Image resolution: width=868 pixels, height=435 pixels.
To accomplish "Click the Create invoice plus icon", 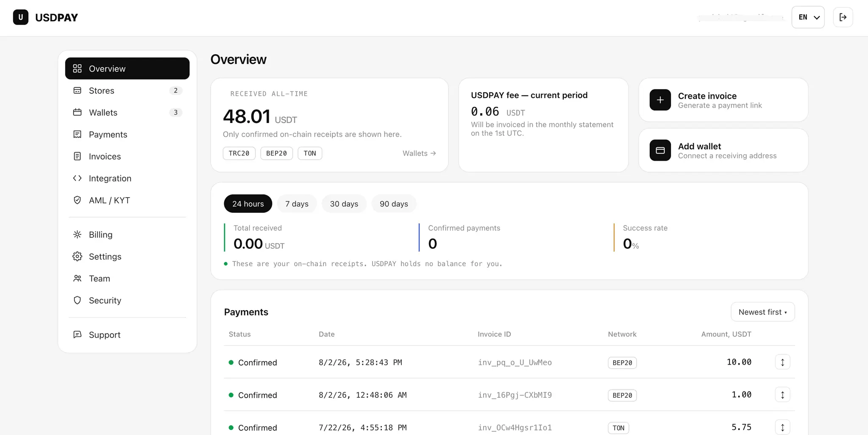I will [x=660, y=100].
